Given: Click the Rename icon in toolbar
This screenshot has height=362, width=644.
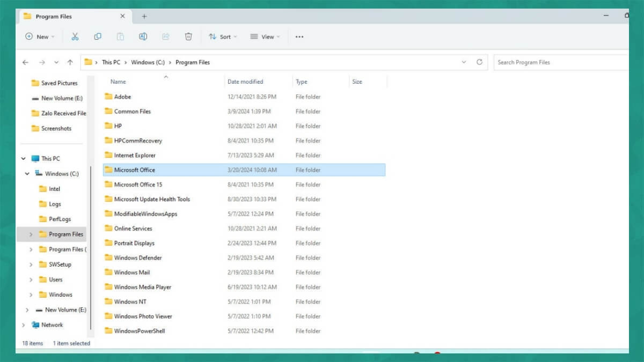Looking at the screenshot, I should click(x=143, y=36).
